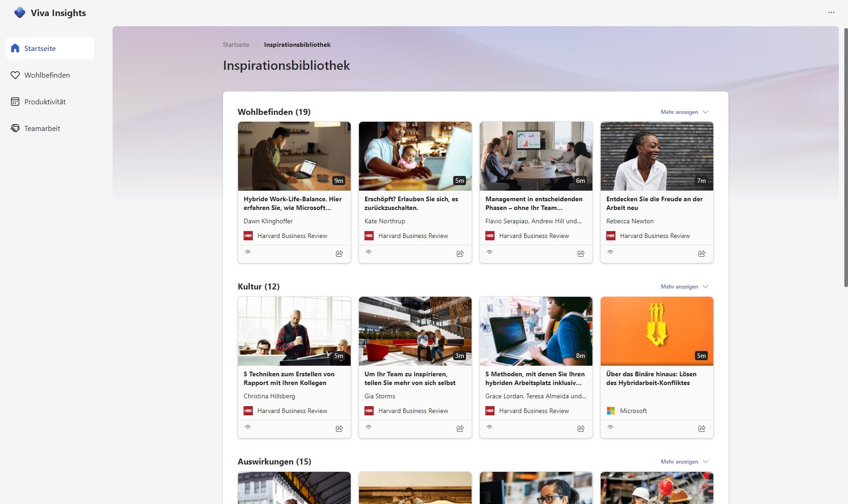Viewport: 848px width, 504px height.
Task: Share the Über das Binäre hinaus article
Action: 702,429
